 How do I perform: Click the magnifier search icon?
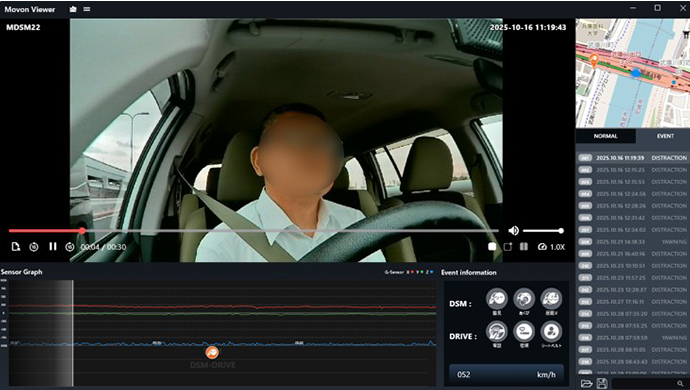click(x=681, y=383)
